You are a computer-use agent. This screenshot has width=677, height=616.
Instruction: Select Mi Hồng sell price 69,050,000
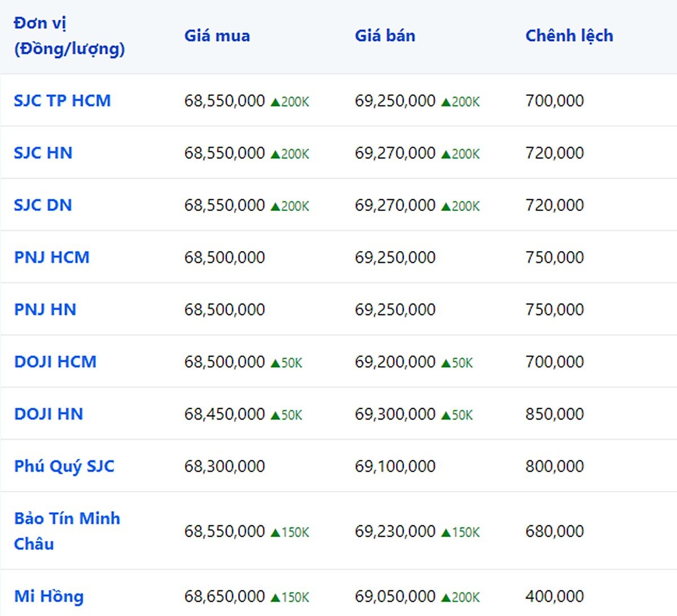395,596
